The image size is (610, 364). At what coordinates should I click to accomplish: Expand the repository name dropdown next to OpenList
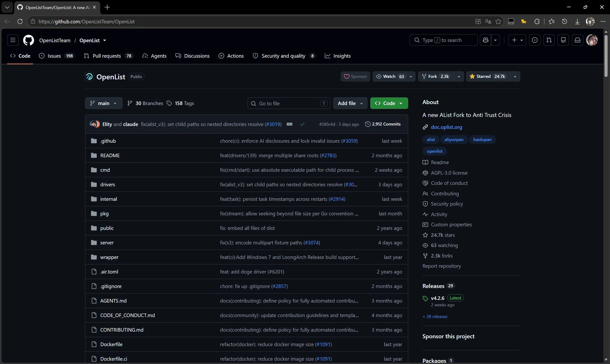105,40
